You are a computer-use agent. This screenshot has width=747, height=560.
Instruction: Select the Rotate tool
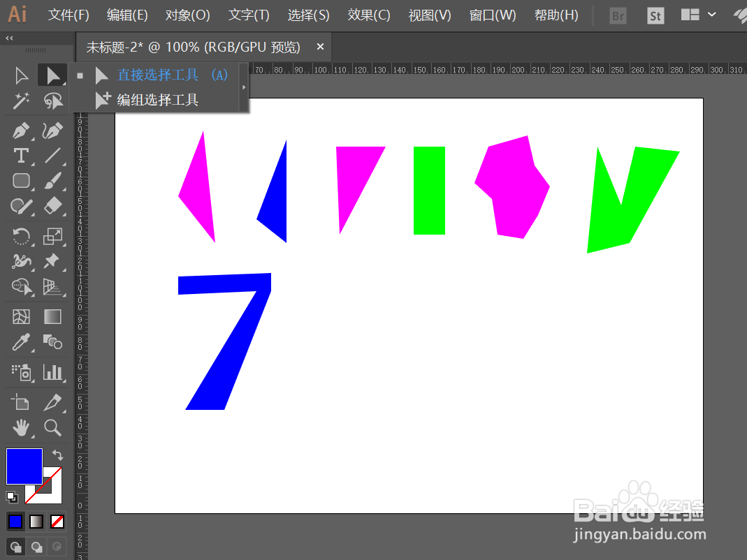pyautogui.click(x=21, y=236)
